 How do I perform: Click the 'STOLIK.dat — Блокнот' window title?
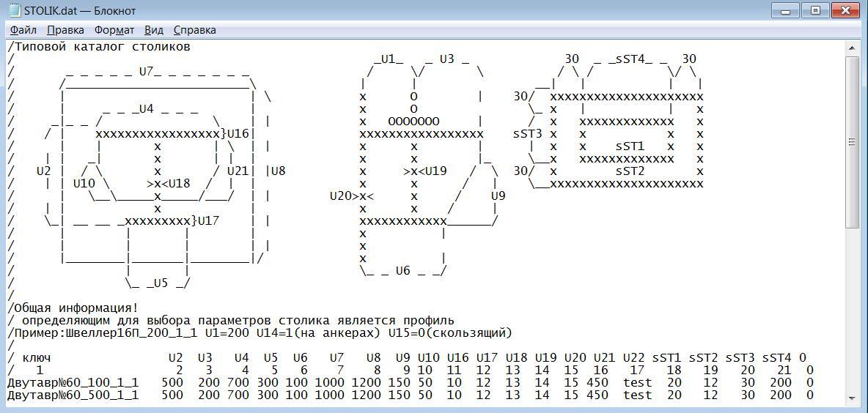click(x=79, y=11)
